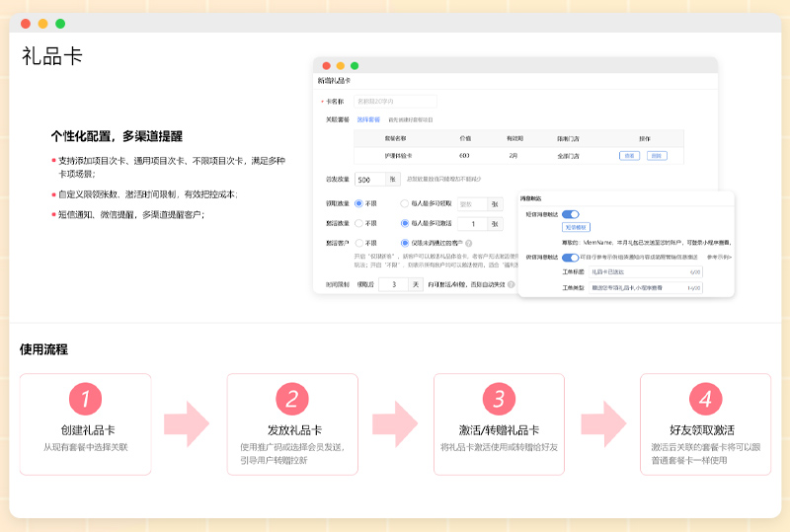Click green maximize dot of outer window
The width and height of the screenshot is (790, 532).
tap(60, 23)
